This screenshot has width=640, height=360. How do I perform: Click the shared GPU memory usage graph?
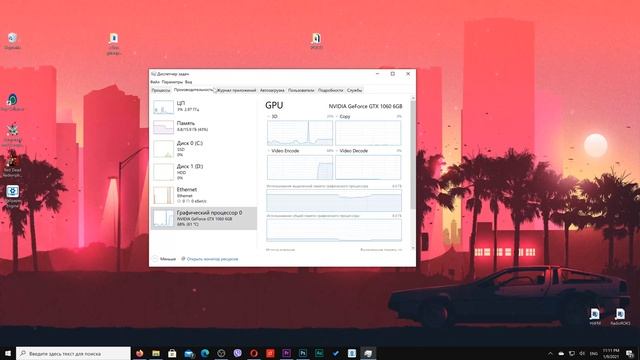[x=334, y=230]
